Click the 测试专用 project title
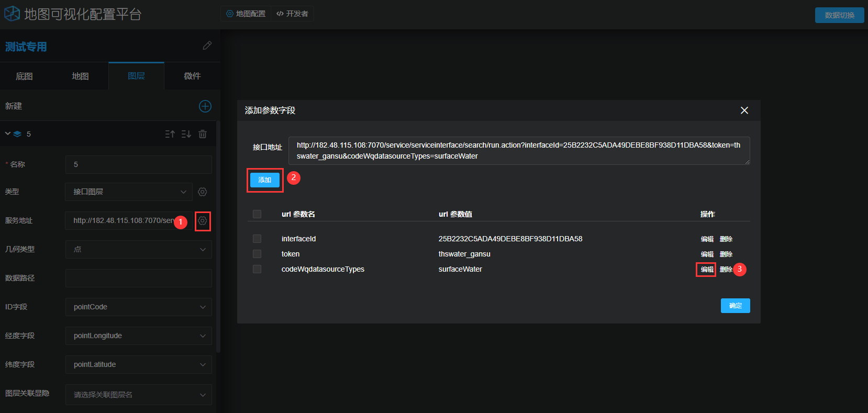Screen dimensions: 868x413 click(x=26, y=47)
